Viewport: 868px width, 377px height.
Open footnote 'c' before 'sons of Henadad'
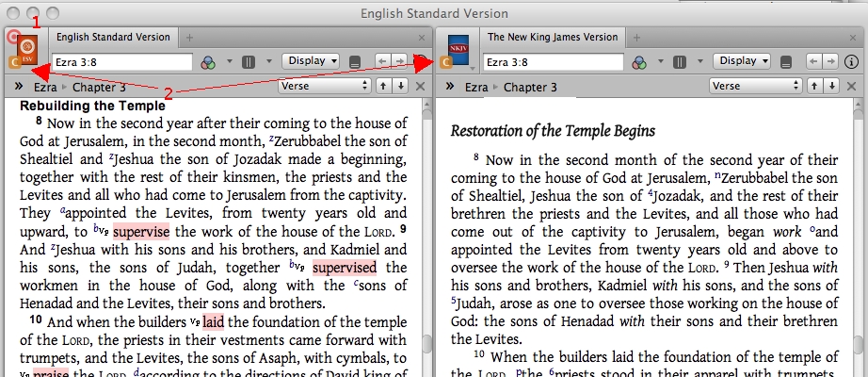(x=356, y=284)
